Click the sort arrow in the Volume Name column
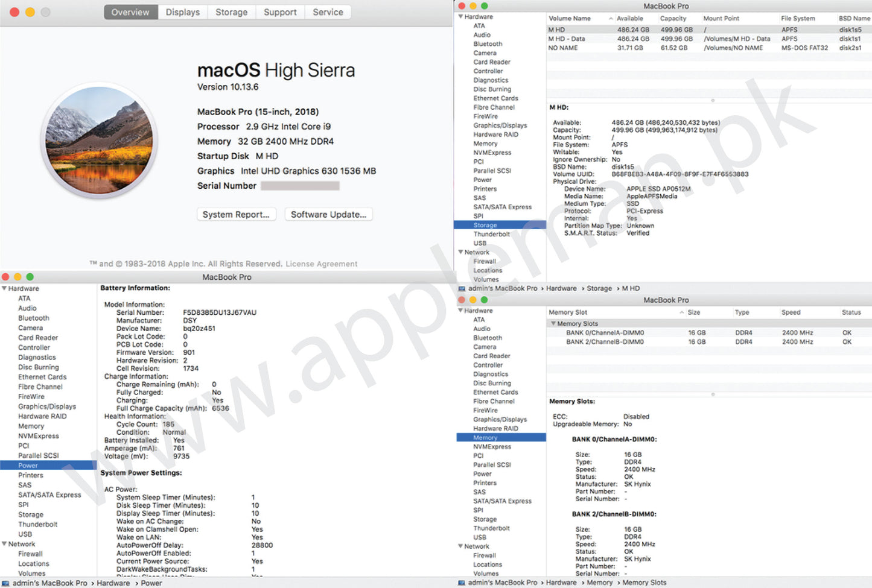The height and width of the screenshot is (588, 872). coord(611,19)
